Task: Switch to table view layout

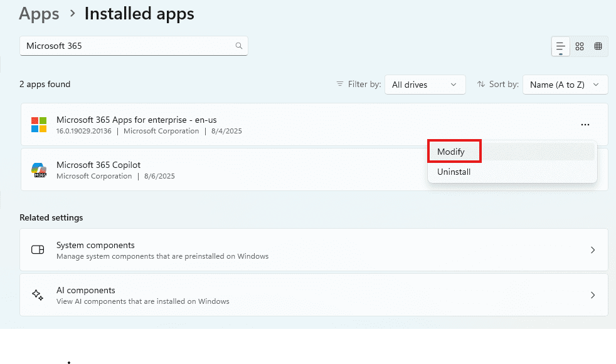Action: (598, 46)
